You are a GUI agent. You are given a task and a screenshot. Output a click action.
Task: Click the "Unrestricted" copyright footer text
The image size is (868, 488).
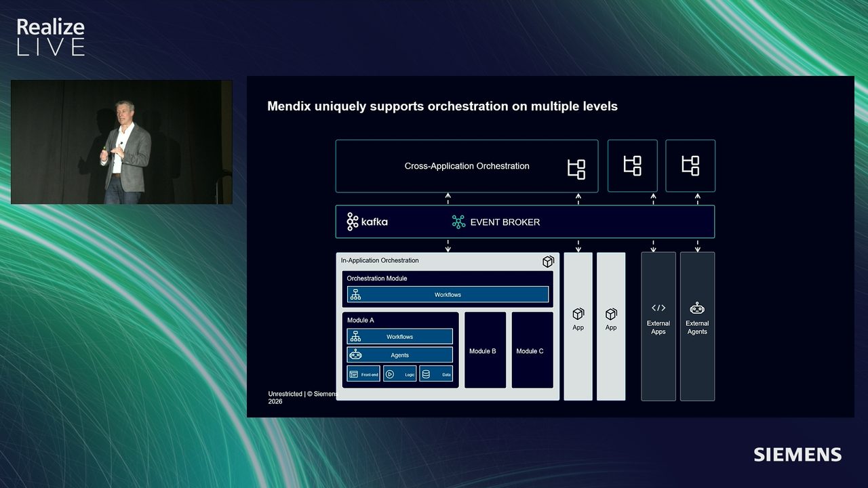coord(302,397)
